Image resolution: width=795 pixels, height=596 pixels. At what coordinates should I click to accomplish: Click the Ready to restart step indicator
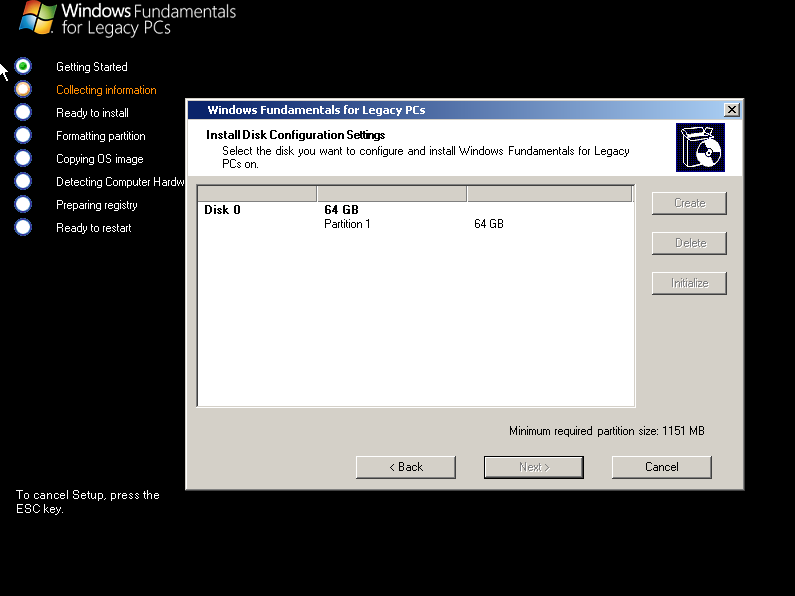tap(23, 227)
